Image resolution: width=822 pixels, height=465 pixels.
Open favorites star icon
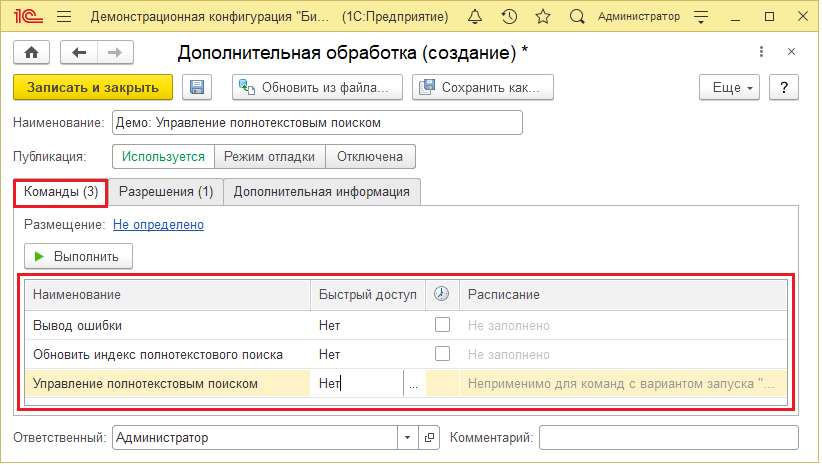point(543,17)
